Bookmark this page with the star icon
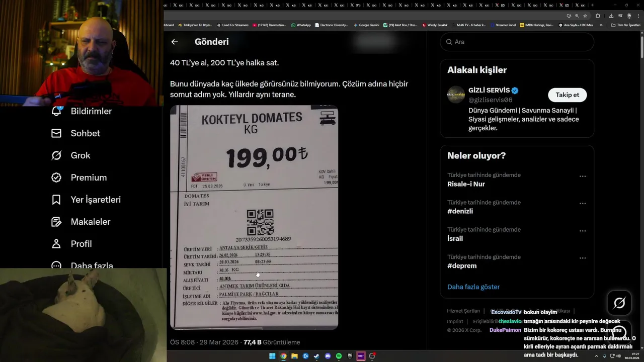This screenshot has height=362, width=644. point(585,16)
